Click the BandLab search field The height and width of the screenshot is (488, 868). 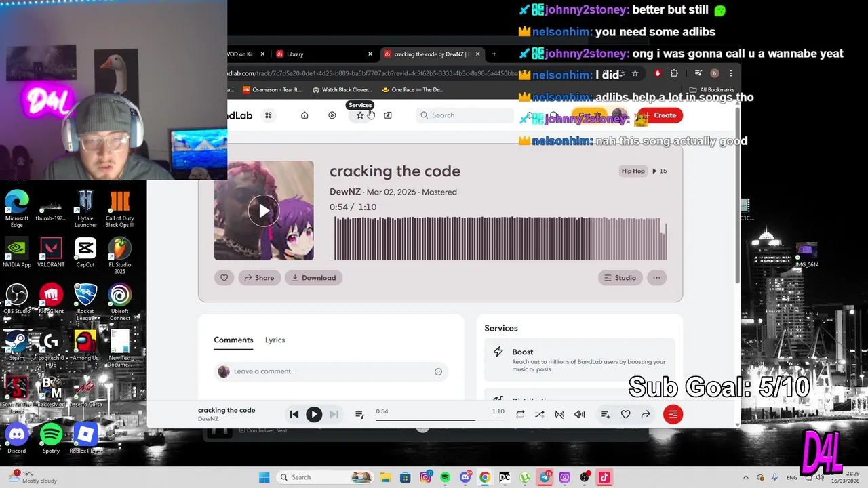tap(465, 115)
